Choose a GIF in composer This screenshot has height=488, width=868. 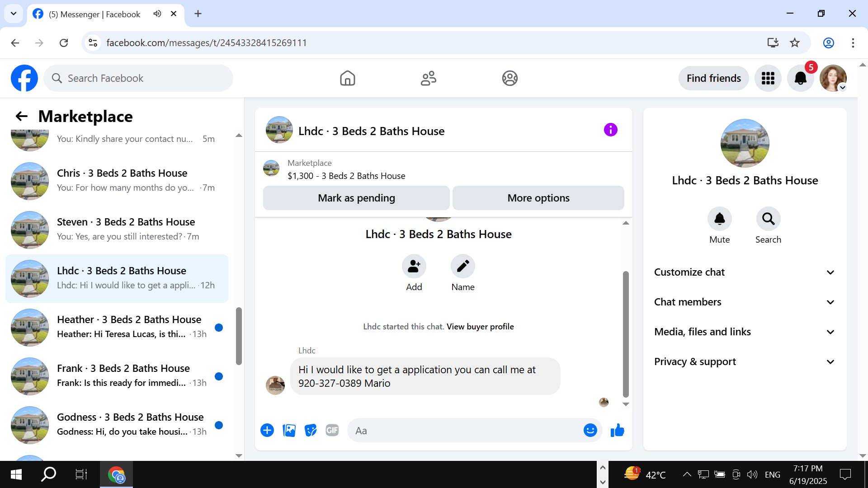(332, 430)
